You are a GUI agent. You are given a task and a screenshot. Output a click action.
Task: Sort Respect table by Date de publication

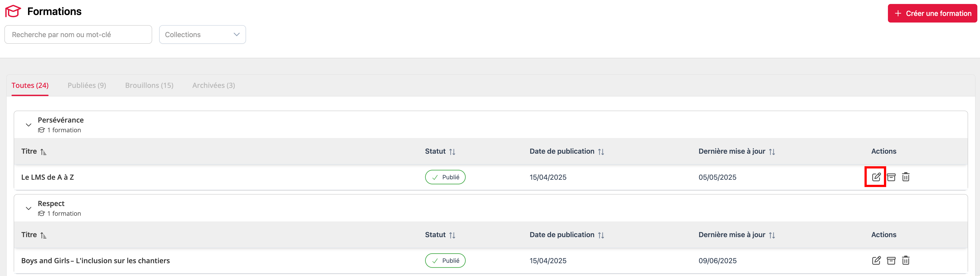[601, 235]
